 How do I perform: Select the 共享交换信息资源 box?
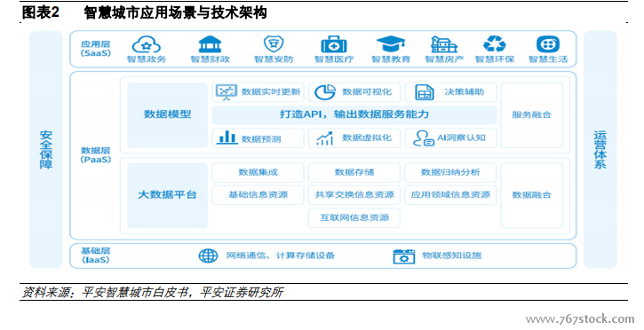tap(354, 195)
